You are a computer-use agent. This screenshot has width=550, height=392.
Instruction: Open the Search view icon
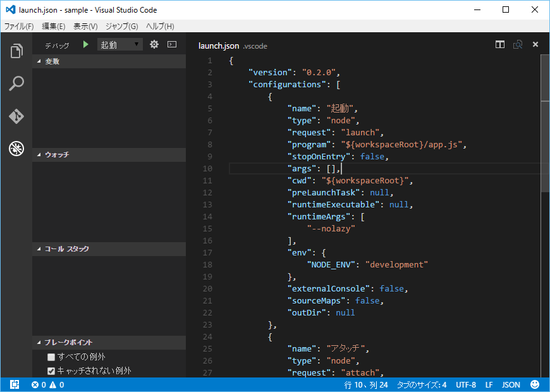click(x=16, y=83)
